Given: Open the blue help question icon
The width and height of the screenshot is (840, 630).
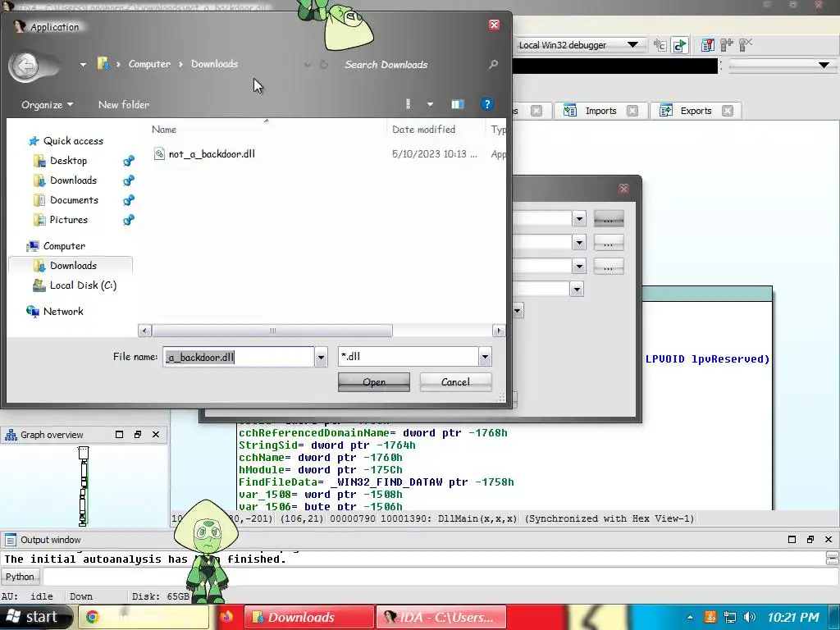Looking at the screenshot, I should point(486,104).
